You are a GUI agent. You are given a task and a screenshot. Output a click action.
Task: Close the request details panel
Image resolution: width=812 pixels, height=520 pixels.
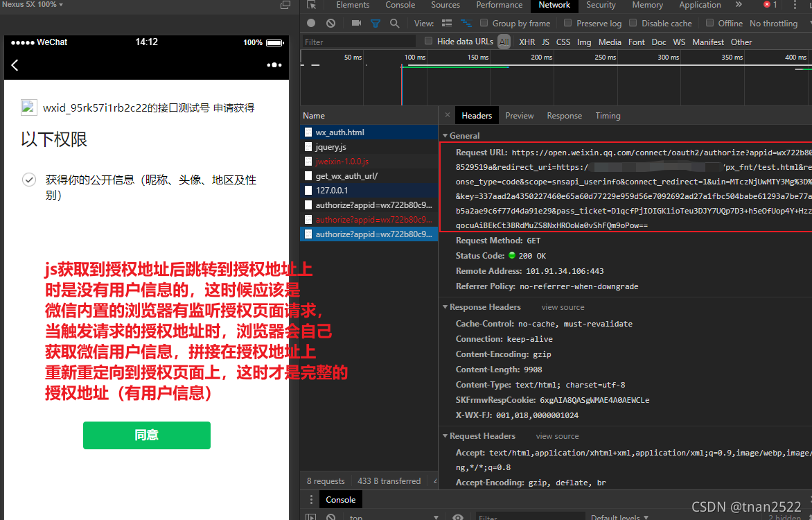[x=448, y=115]
